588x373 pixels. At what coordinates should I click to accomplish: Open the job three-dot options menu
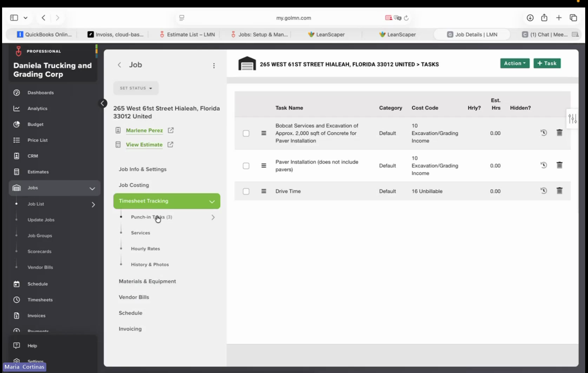point(214,66)
